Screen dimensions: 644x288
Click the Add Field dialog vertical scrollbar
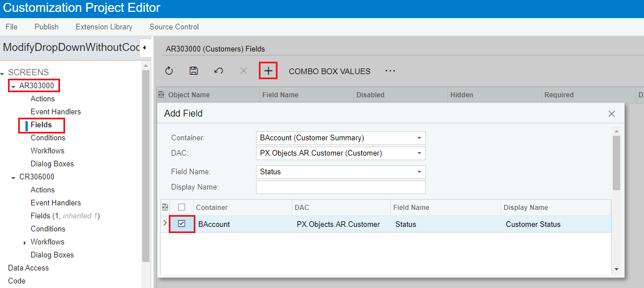click(616, 163)
